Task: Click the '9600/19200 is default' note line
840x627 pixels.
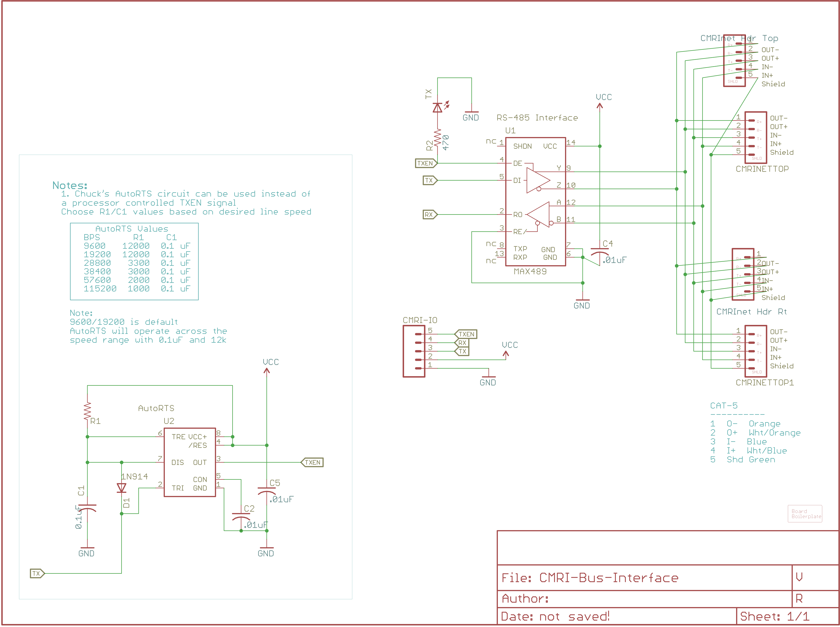Action: pyautogui.click(x=124, y=322)
